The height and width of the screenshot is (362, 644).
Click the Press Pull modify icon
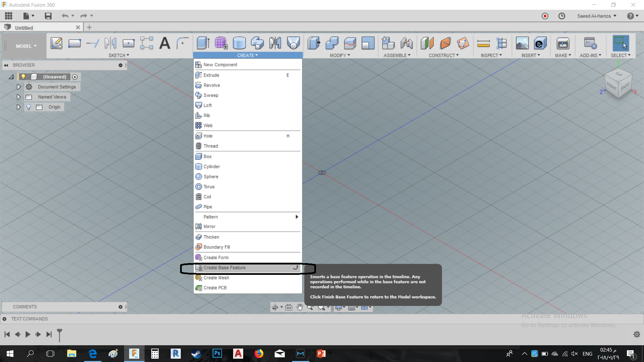314,43
